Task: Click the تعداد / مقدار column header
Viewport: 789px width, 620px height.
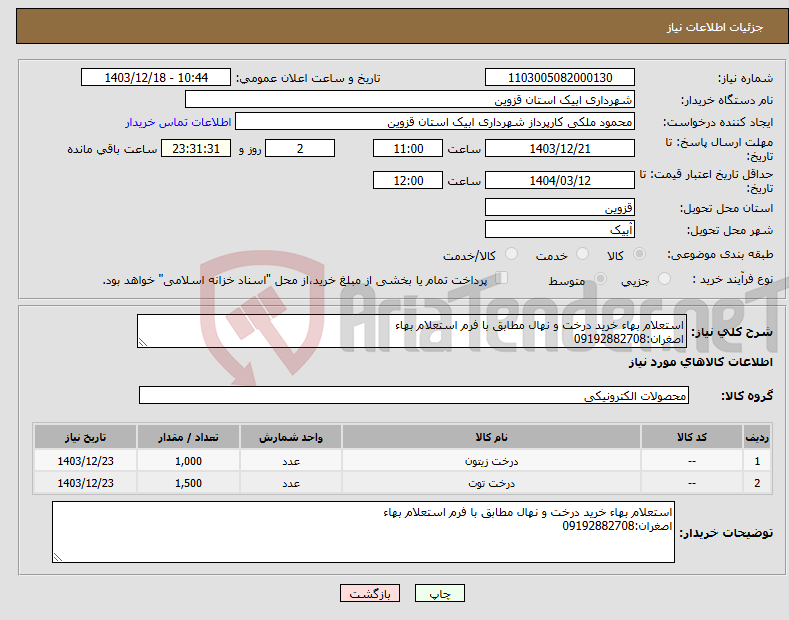Action: coord(188,437)
